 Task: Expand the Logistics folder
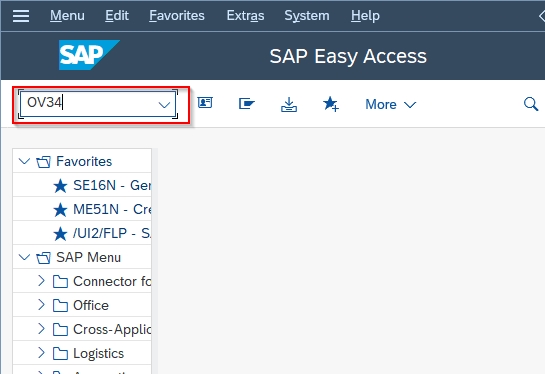[41, 353]
